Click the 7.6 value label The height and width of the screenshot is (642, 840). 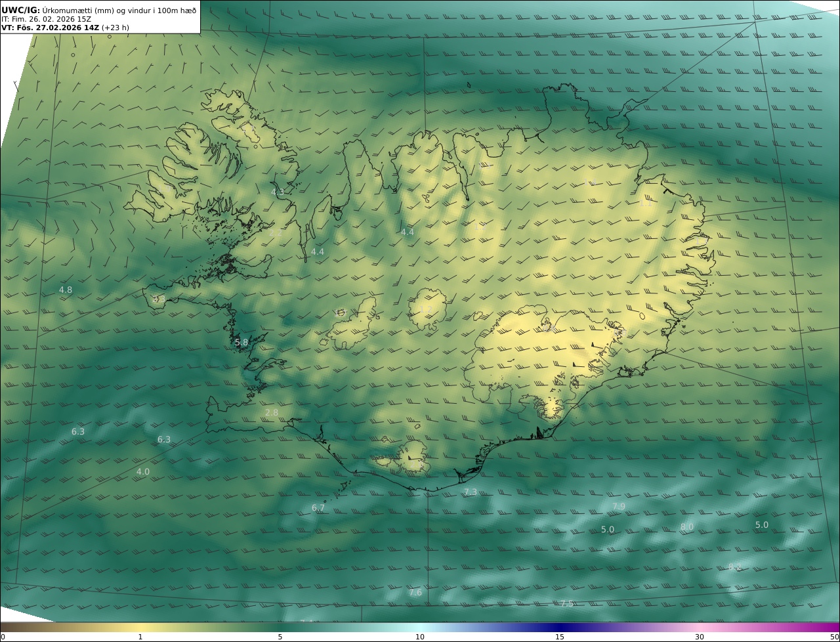415,592
